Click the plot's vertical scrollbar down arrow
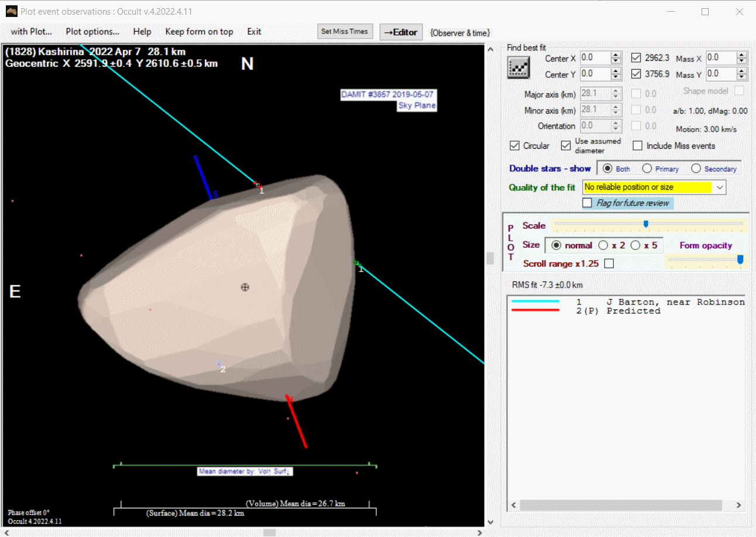 click(490, 522)
